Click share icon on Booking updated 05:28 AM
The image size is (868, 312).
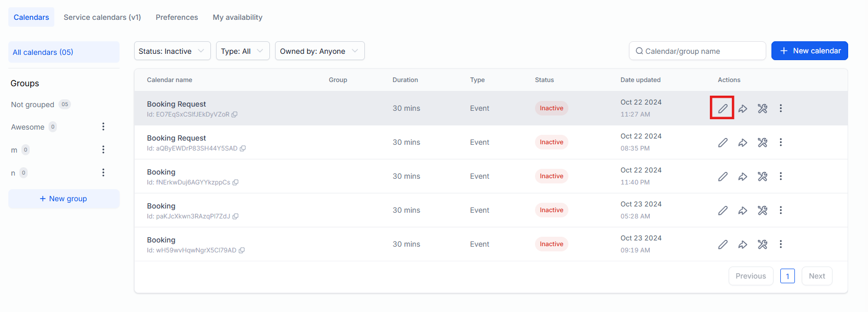point(742,211)
